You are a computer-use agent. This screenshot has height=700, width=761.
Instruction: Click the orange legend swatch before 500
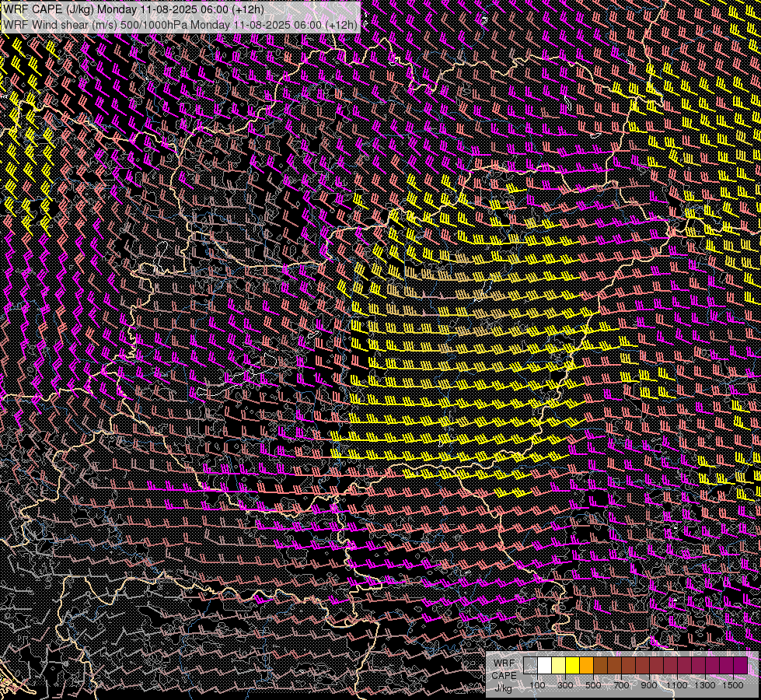coord(586,666)
